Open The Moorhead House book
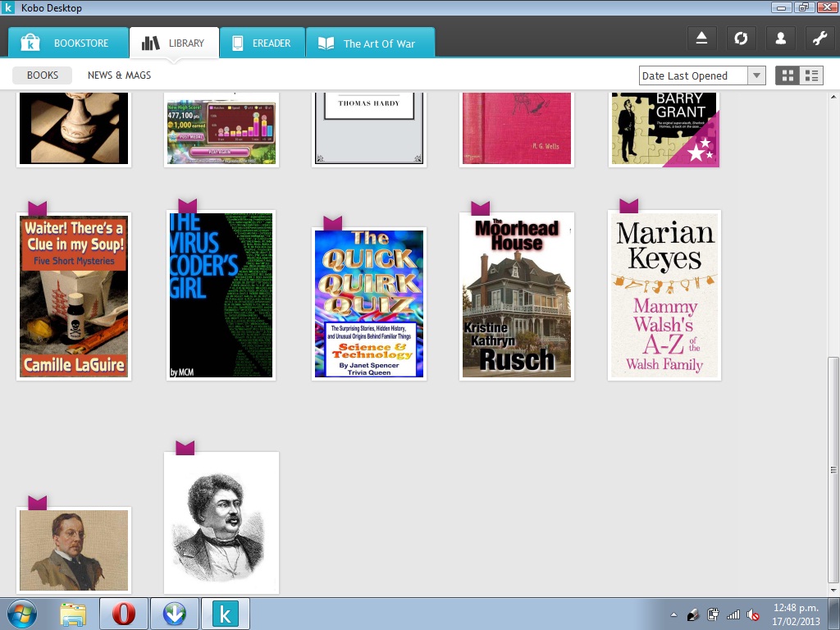Viewport: 840px width, 630px height. 517,296
